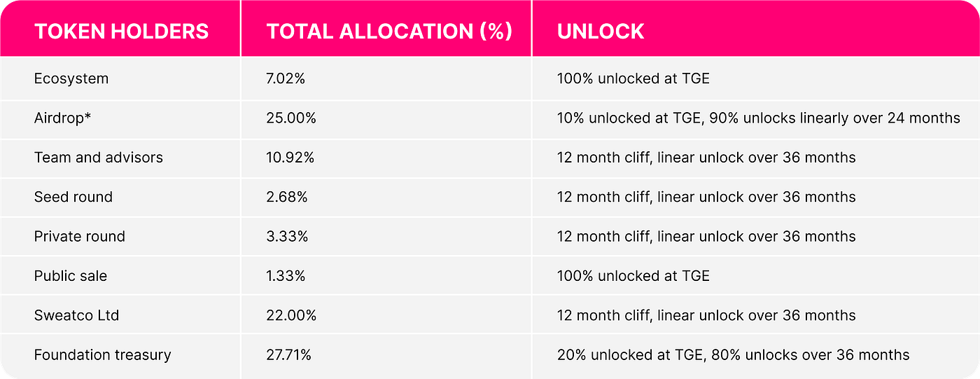Click the Foundation treasury row label
Screen dimensions: 980x379
103,354
